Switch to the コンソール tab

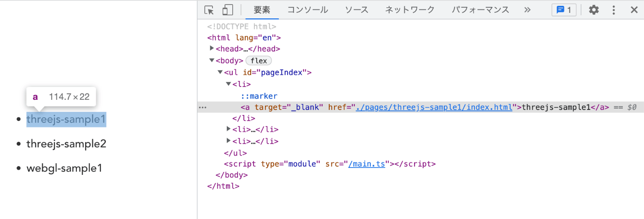click(308, 10)
